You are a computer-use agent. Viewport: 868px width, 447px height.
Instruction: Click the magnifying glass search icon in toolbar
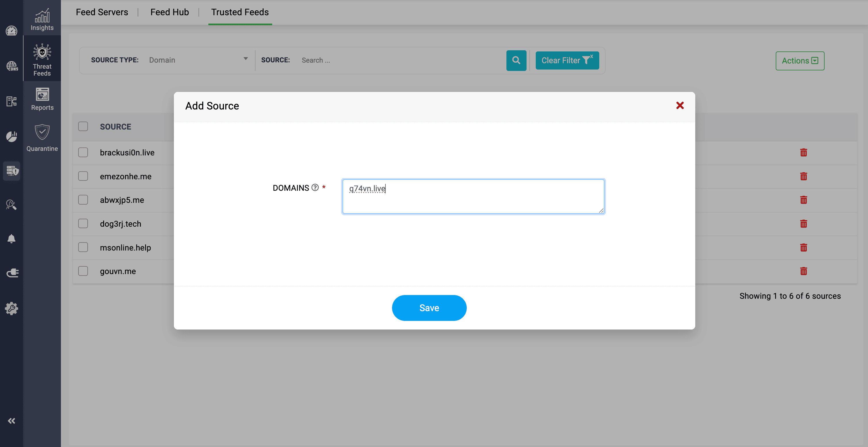pyautogui.click(x=516, y=60)
